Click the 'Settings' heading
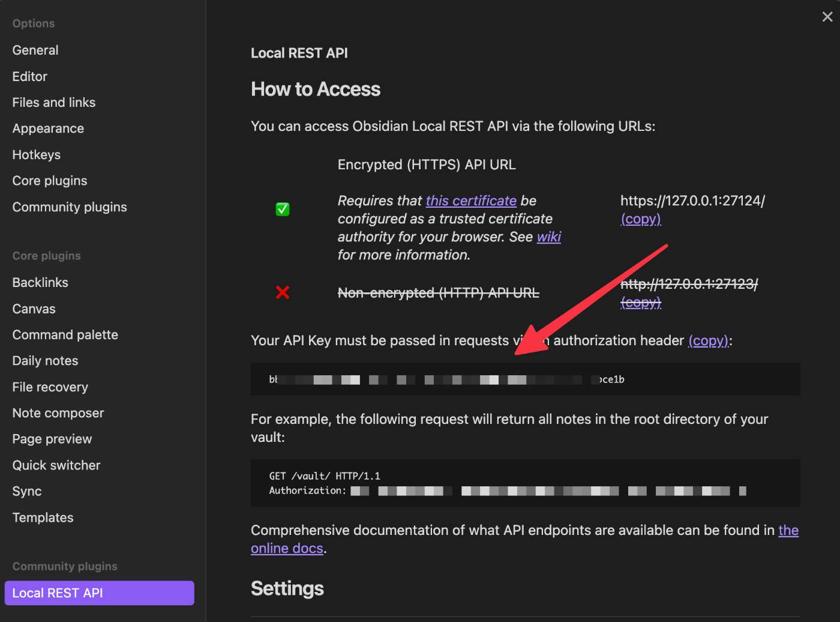840x622 pixels. click(x=287, y=588)
